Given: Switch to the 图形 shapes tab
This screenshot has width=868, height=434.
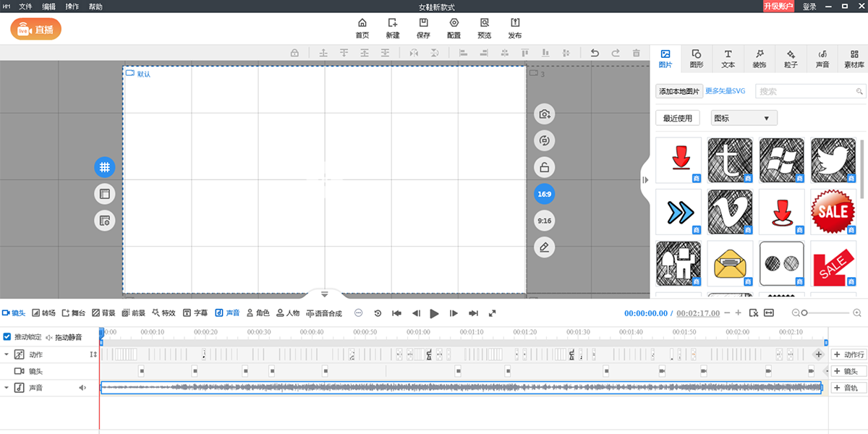Looking at the screenshot, I should [x=697, y=59].
